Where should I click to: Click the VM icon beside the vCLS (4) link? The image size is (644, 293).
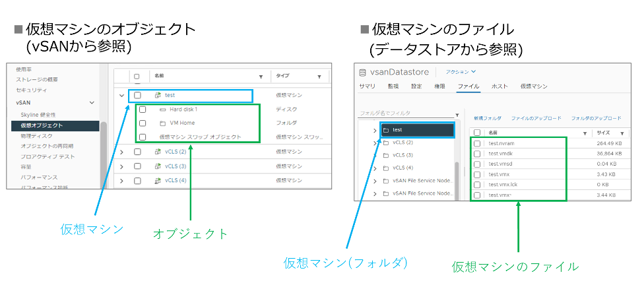158,180
